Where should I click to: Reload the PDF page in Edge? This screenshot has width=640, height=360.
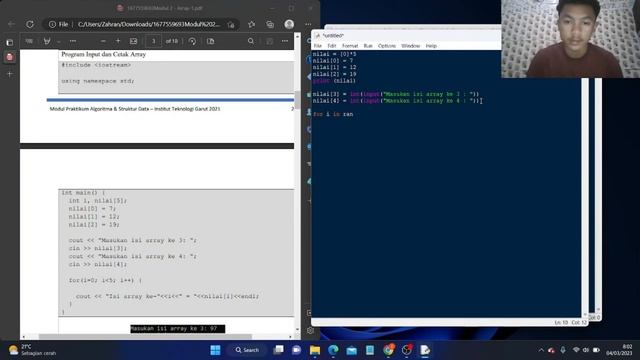[x=30, y=24]
